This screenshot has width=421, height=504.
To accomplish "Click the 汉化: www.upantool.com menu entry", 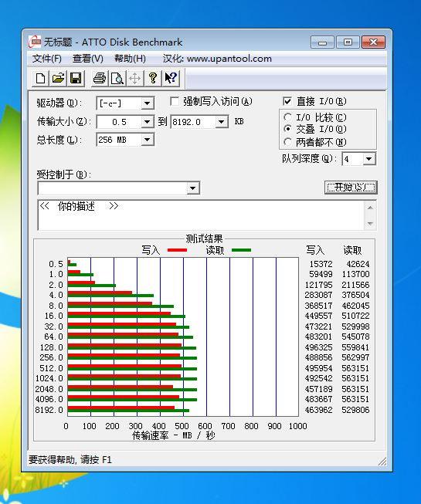I will coord(217,59).
